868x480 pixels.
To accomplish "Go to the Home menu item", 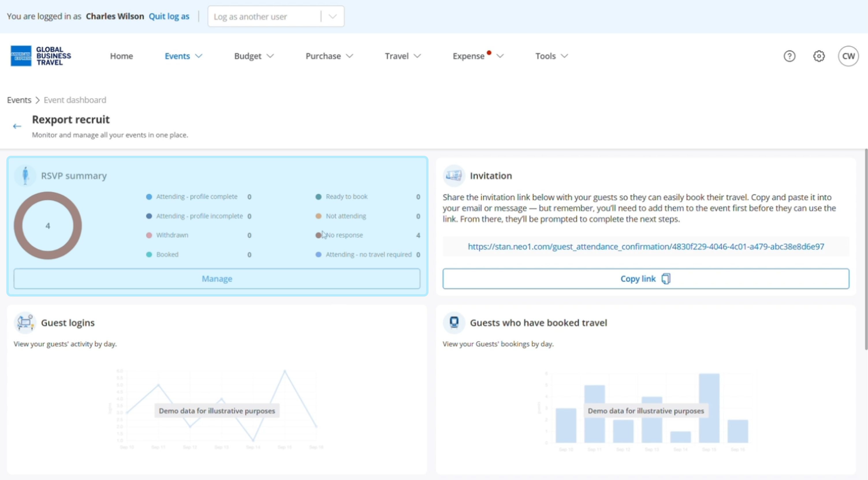I will [x=121, y=56].
